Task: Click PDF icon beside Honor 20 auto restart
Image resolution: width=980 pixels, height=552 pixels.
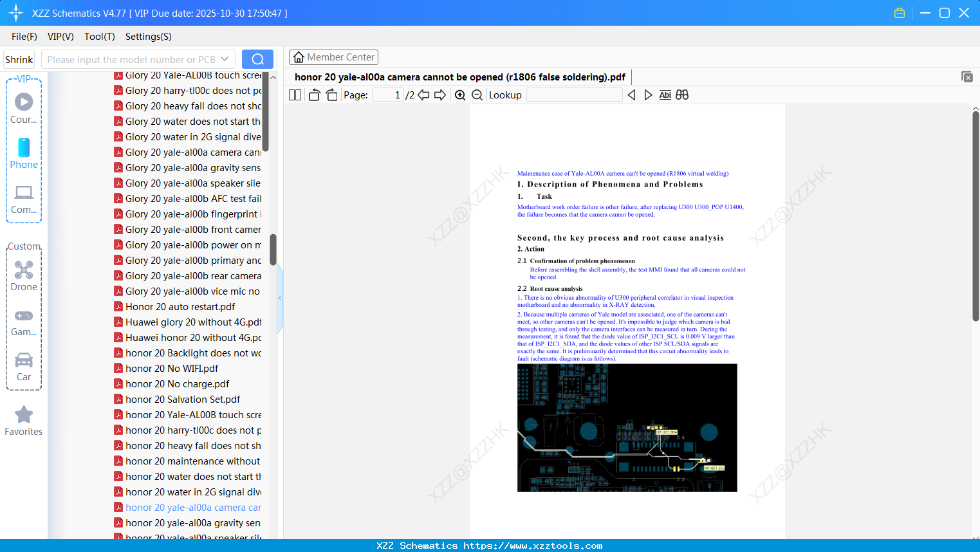Action: pyautogui.click(x=118, y=306)
